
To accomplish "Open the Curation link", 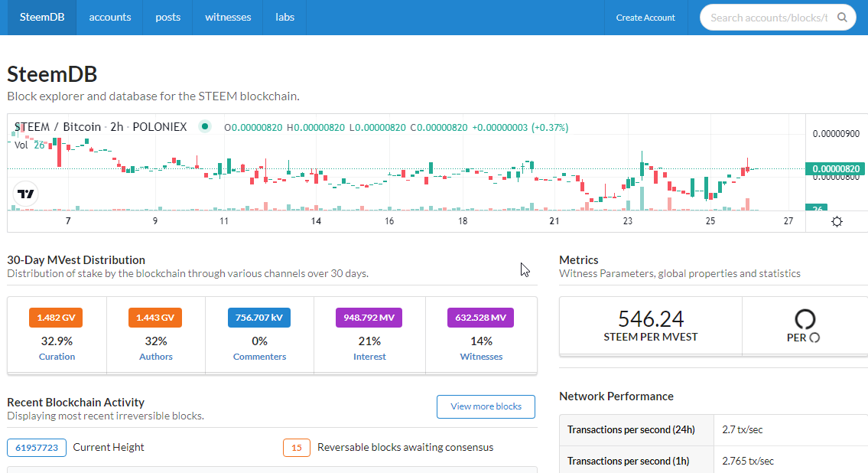I will coord(57,357).
